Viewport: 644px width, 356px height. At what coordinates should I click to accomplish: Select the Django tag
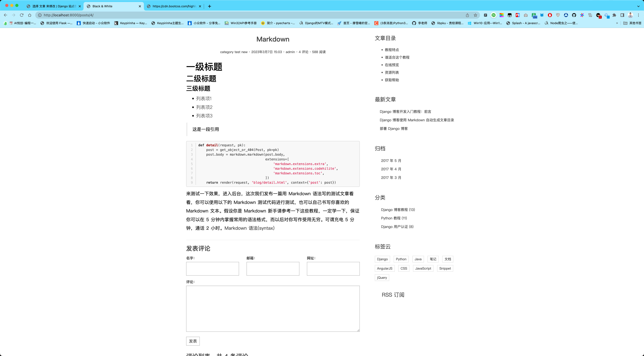coord(382,259)
